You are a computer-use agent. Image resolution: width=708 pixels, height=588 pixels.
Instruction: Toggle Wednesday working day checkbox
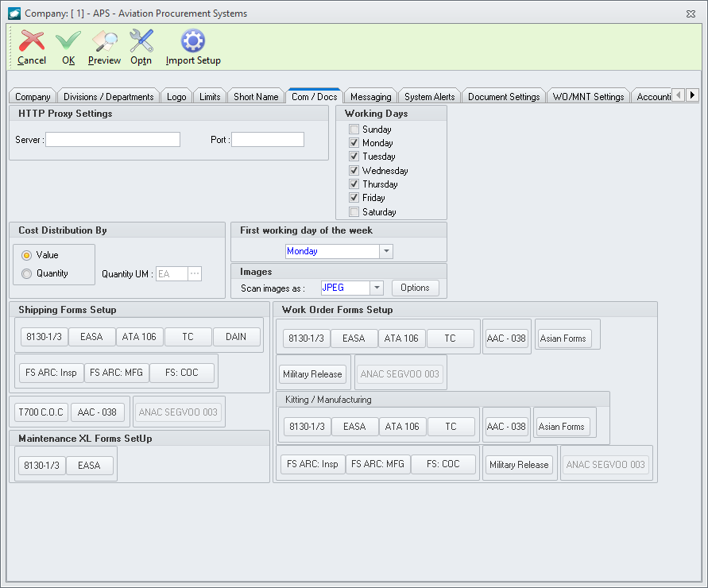(354, 170)
